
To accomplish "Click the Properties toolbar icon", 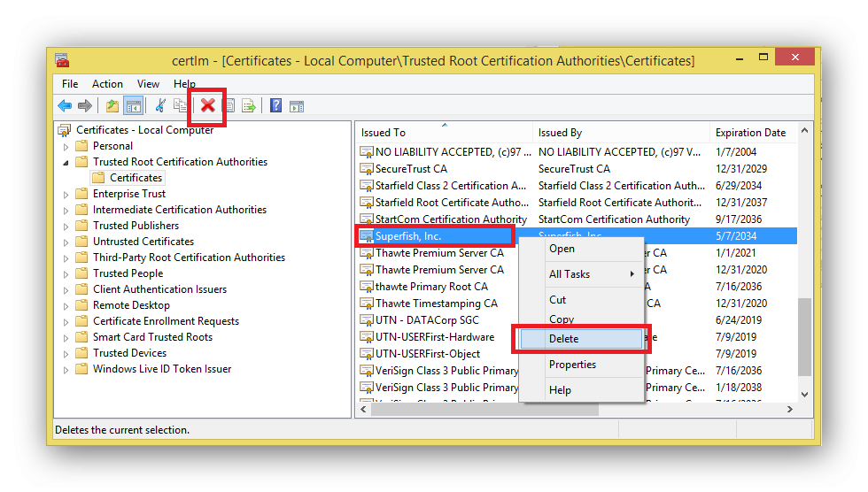I will (229, 105).
